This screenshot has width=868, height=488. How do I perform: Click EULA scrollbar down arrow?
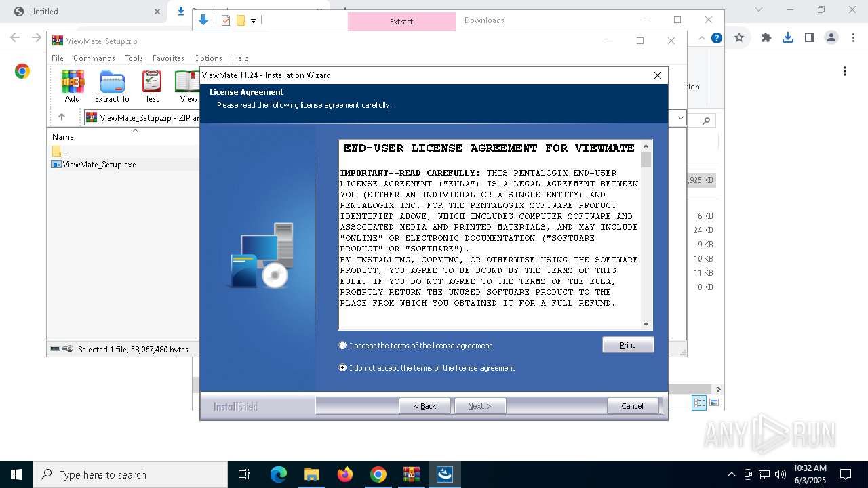click(646, 324)
